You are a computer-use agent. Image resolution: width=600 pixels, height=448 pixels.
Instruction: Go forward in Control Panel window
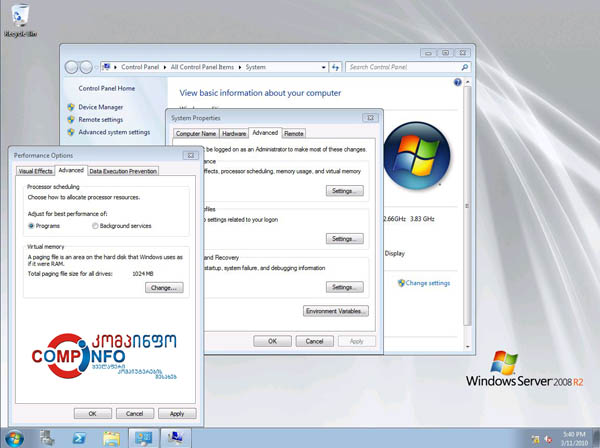click(x=86, y=67)
